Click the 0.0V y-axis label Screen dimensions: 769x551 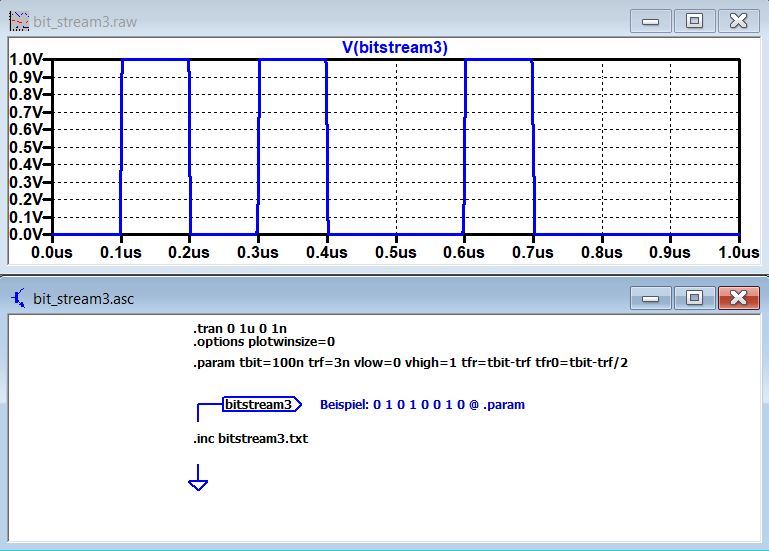26,235
